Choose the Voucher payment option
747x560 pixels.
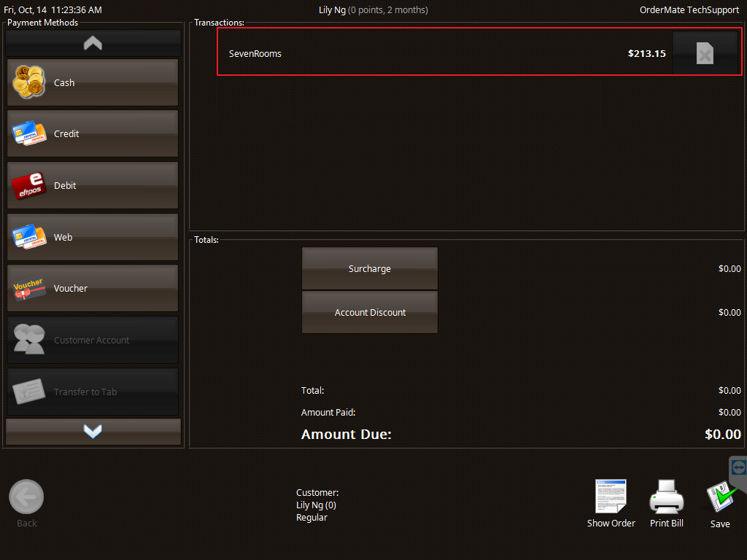pos(92,288)
